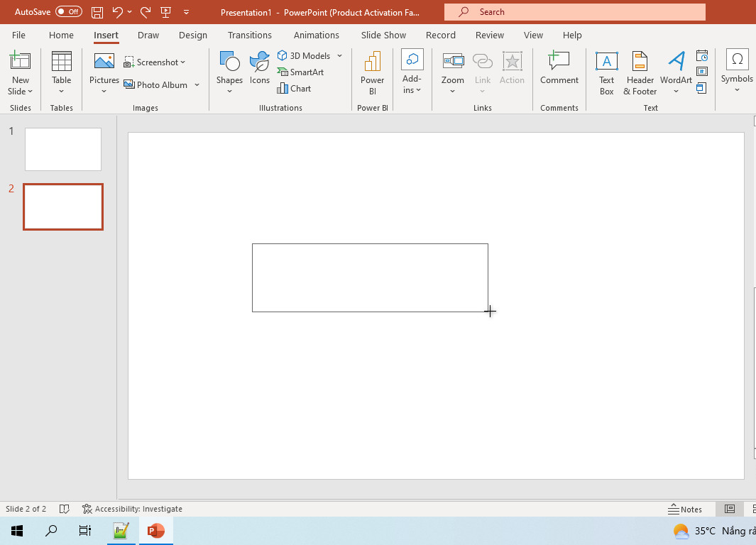Open spell check icon in status bar
Image resolution: width=756 pixels, height=545 pixels.
point(64,509)
